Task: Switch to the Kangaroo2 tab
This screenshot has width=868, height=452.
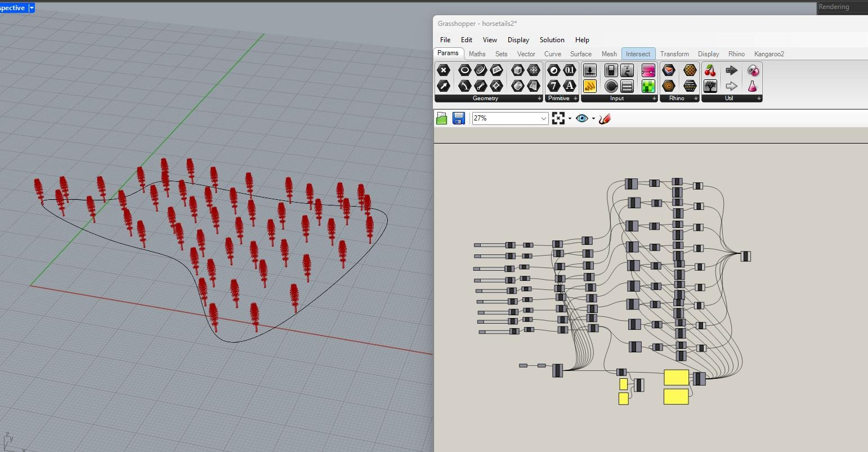Action: (x=769, y=54)
